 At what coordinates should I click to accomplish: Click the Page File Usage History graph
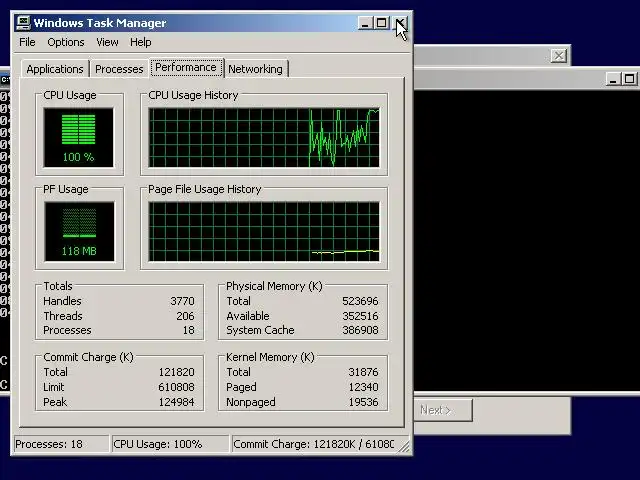(x=264, y=231)
